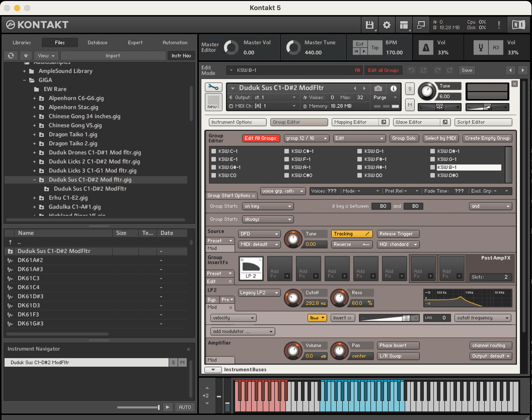The image size is (532, 420).
Task: Adjust the velocity modulation intensity slider
Action: (389, 318)
